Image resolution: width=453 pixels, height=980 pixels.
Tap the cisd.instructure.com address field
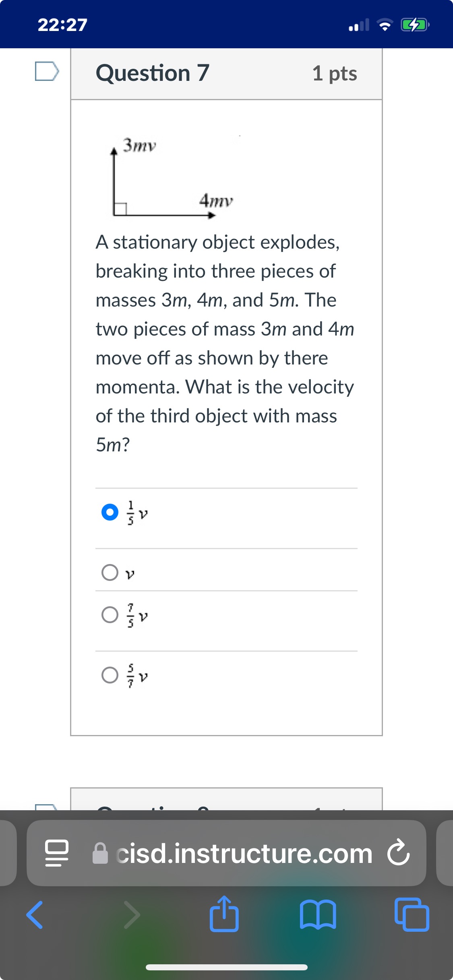pyautogui.click(x=226, y=853)
